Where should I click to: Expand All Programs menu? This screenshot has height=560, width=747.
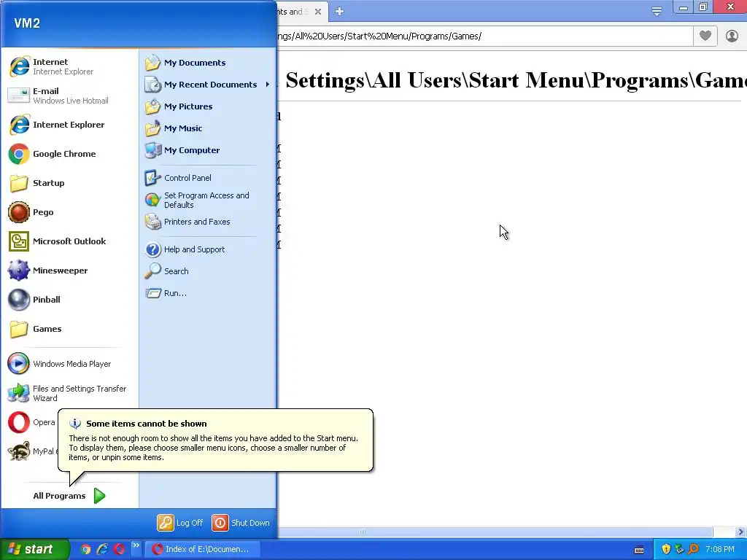pyautogui.click(x=69, y=496)
